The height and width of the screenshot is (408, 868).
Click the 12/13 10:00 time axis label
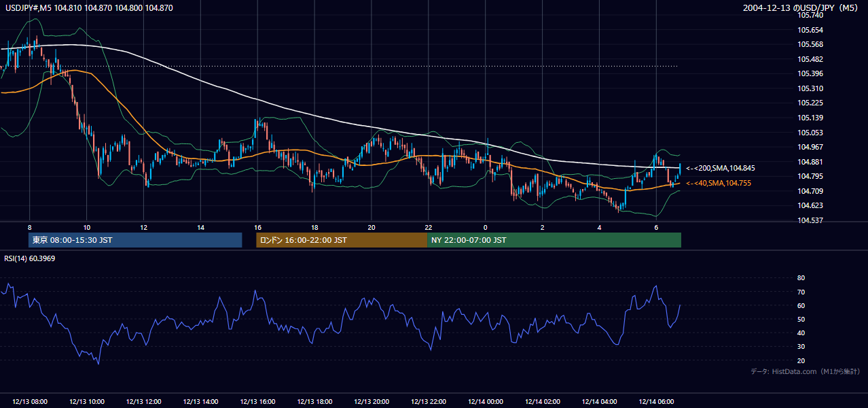pyautogui.click(x=87, y=402)
